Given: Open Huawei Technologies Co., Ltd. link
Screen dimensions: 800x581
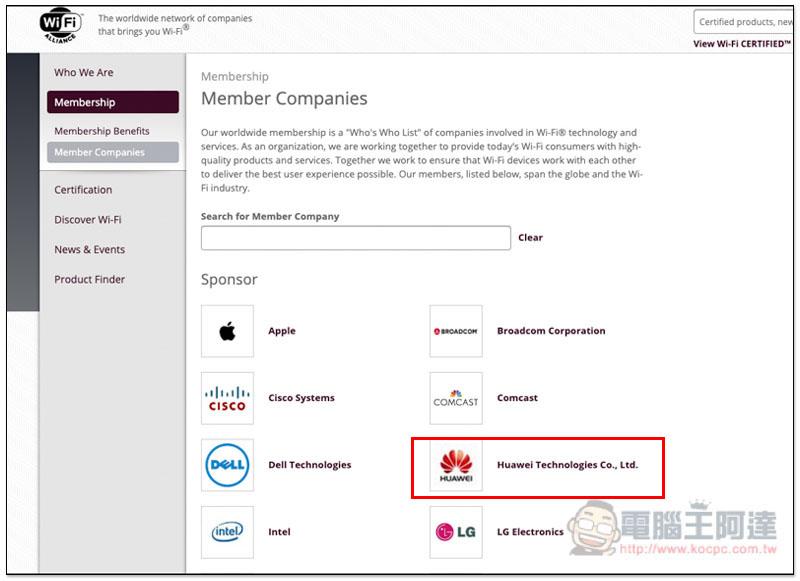Looking at the screenshot, I should click(x=567, y=465).
